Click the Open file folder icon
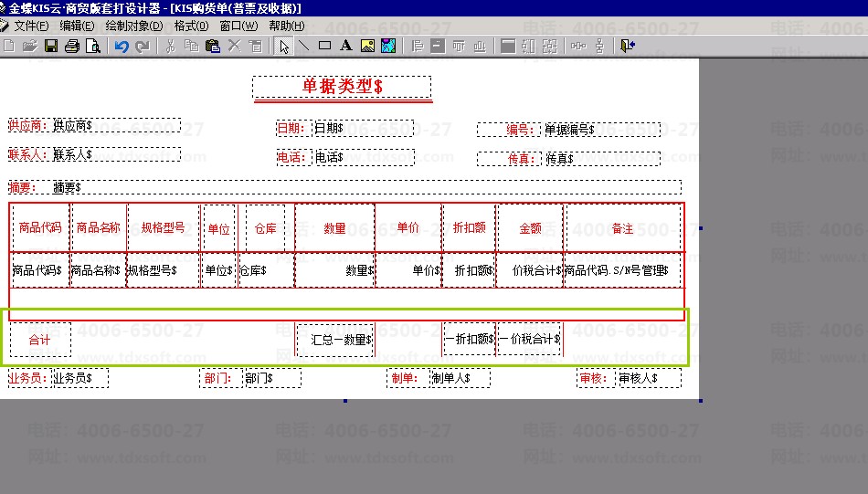868x494 pixels. click(x=30, y=46)
